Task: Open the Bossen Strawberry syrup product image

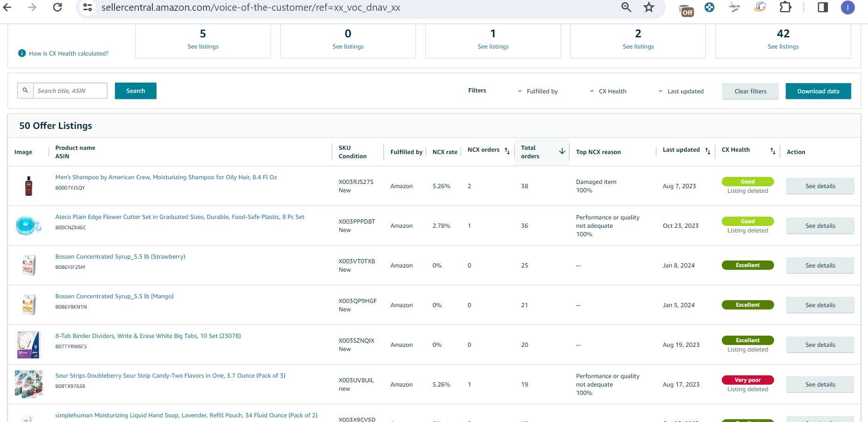Action: 29,265
